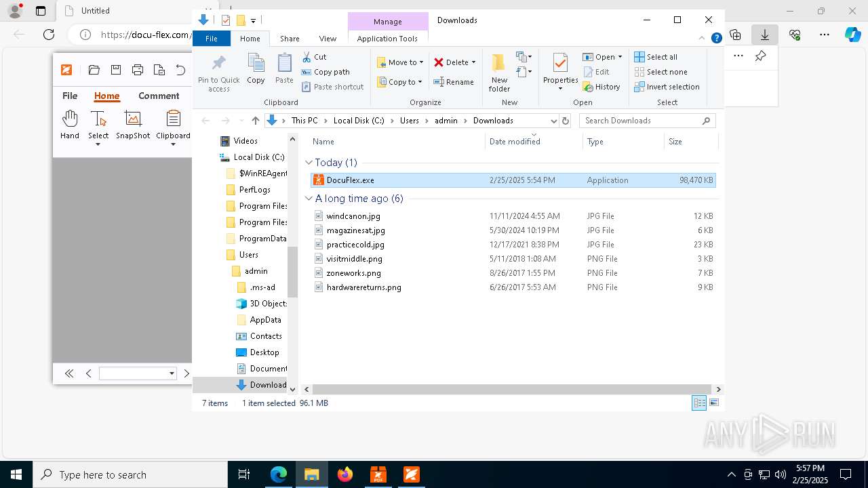Click Invert selection in ribbon

pyautogui.click(x=667, y=87)
